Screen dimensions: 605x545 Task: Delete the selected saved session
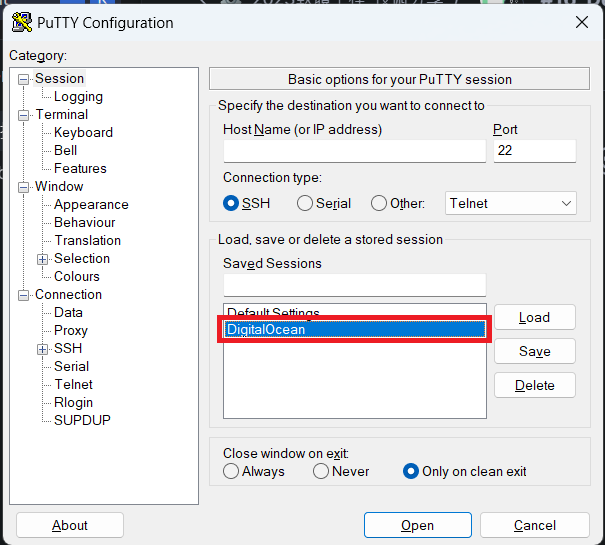click(534, 385)
